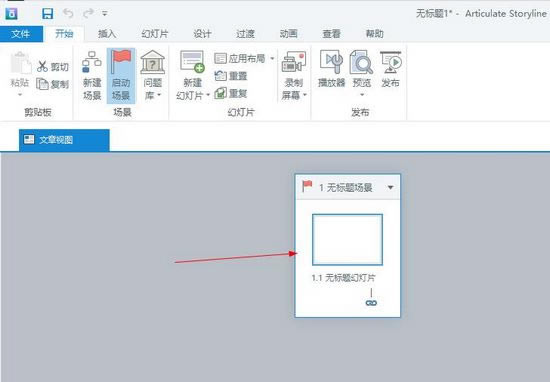This screenshot has width=550, height=382.
Task: Switch to the 插入 ribbon tab
Action: 107,34
